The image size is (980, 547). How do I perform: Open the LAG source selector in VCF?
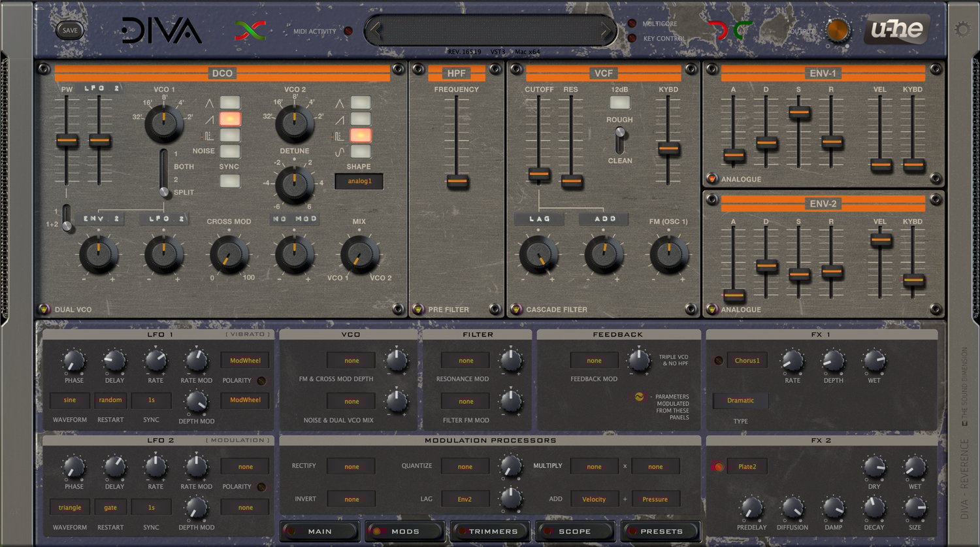point(539,219)
